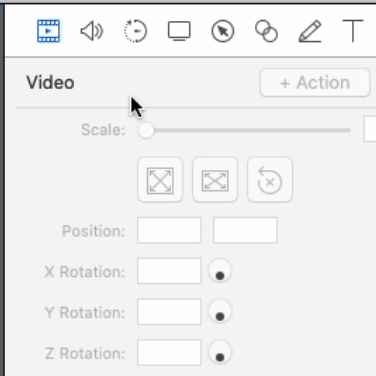376x376 pixels.
Task: Click the Z Rotation dial knob
Action: (220, 353)
